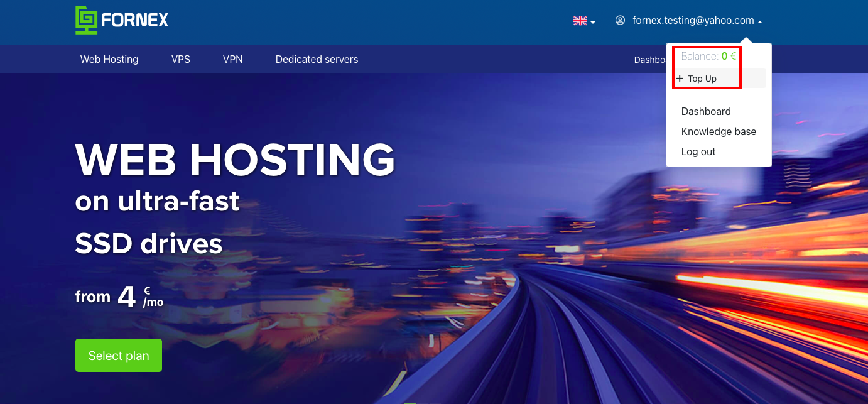Go to Dedicated servers
The width and height of the screenshot is (868, 404).
317,59
